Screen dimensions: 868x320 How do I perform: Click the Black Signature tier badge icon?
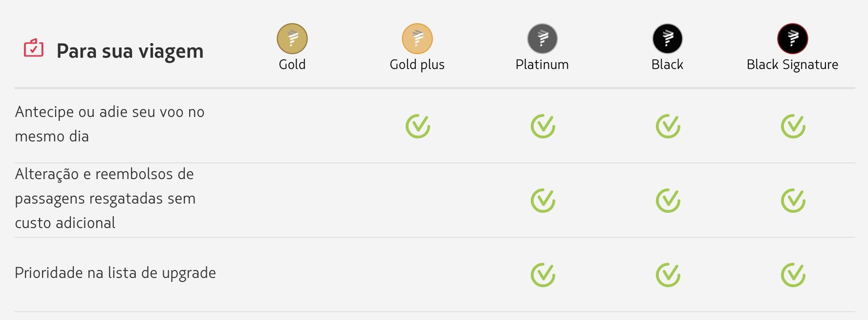[793, 39]
